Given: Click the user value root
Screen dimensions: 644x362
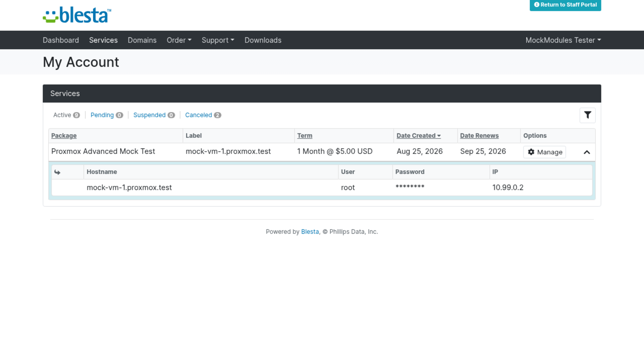Looking at the screenshot, I should pyautogui.click(x=348, y=188).
